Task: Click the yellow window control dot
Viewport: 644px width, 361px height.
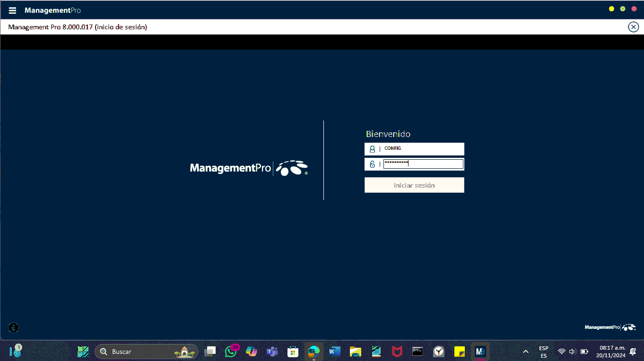Action: [x=611, y=9]
